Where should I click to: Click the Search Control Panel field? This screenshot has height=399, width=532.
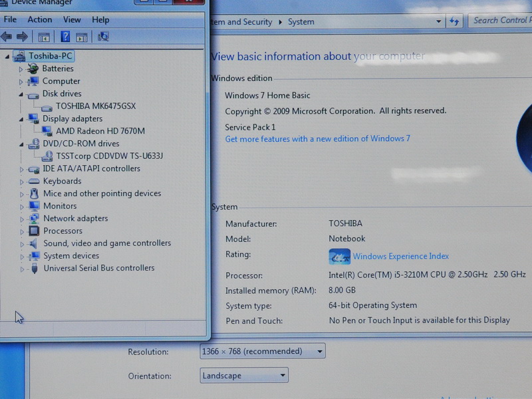[x=500, y=21]
